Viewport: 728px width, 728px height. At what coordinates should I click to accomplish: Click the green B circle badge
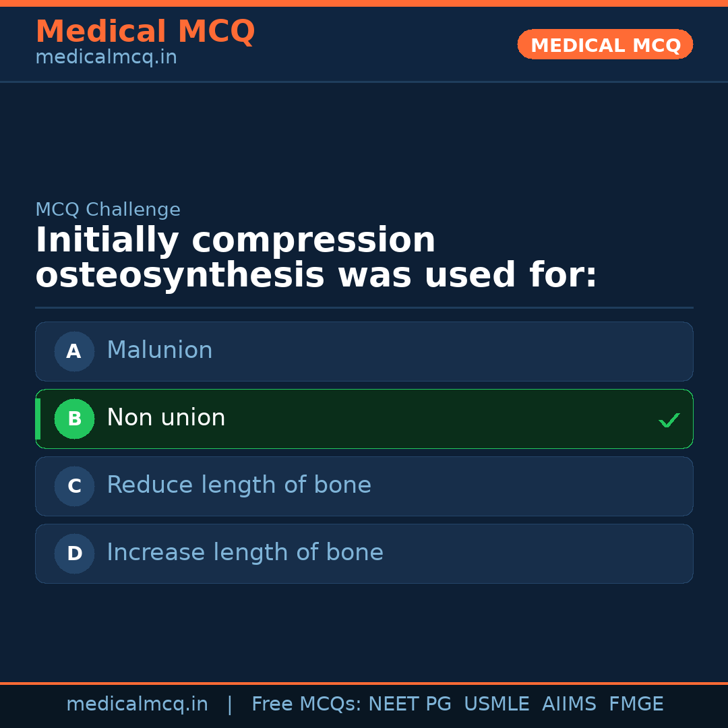click(74, 419)
